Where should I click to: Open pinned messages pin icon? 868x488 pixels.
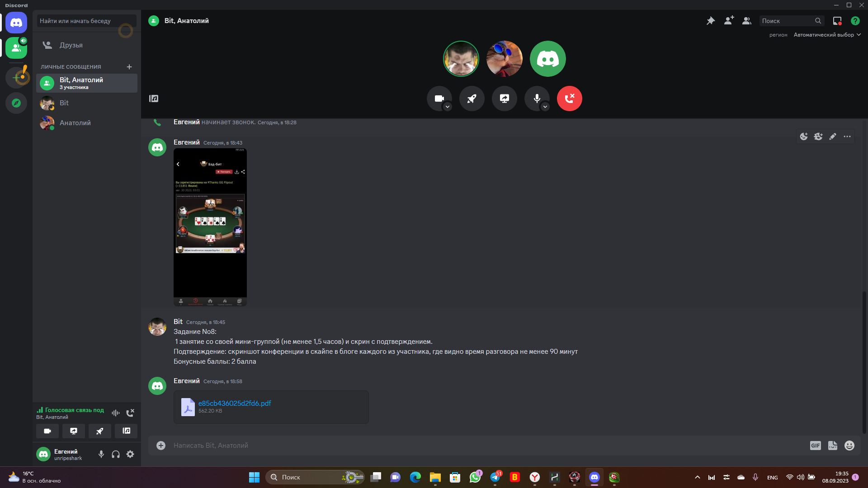[711, 21]
